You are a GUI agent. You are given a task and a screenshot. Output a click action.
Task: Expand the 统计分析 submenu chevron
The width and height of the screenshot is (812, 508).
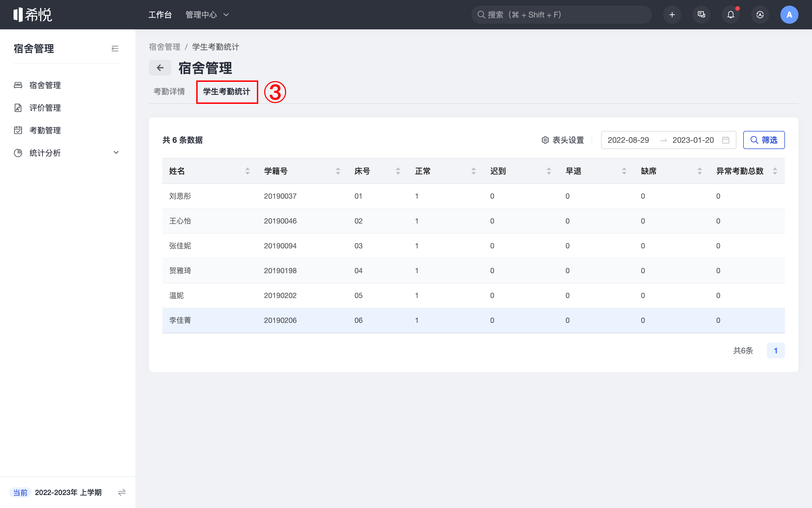click(116, 152)
